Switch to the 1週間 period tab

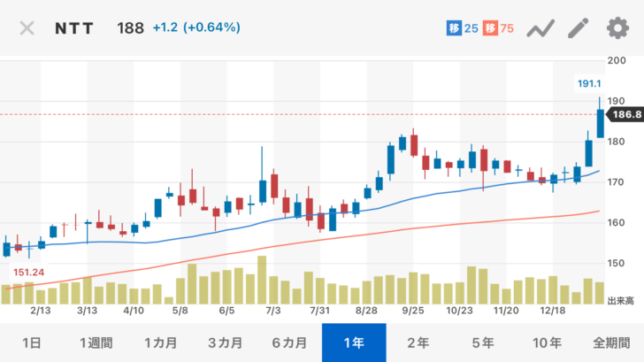click(x=96, y=343)
